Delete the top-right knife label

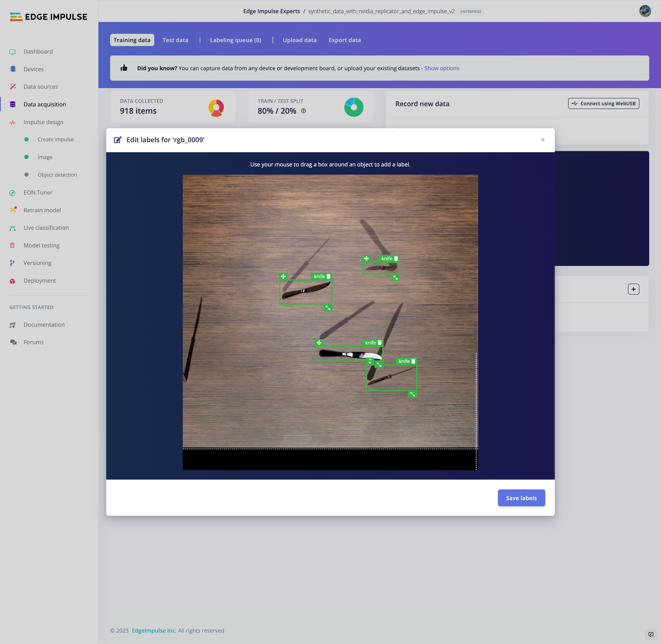coord(396,258)
